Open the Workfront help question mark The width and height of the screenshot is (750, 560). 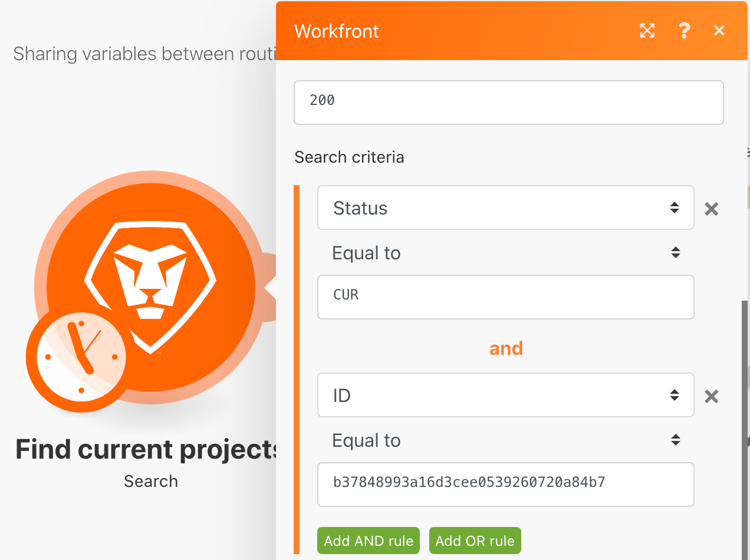click(x=684, y=31)
